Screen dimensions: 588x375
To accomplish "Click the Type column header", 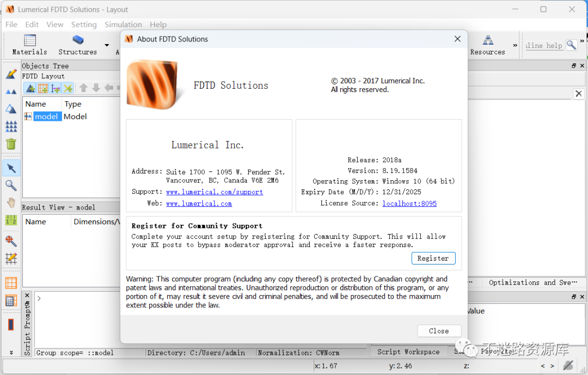I will coord(73,104).
